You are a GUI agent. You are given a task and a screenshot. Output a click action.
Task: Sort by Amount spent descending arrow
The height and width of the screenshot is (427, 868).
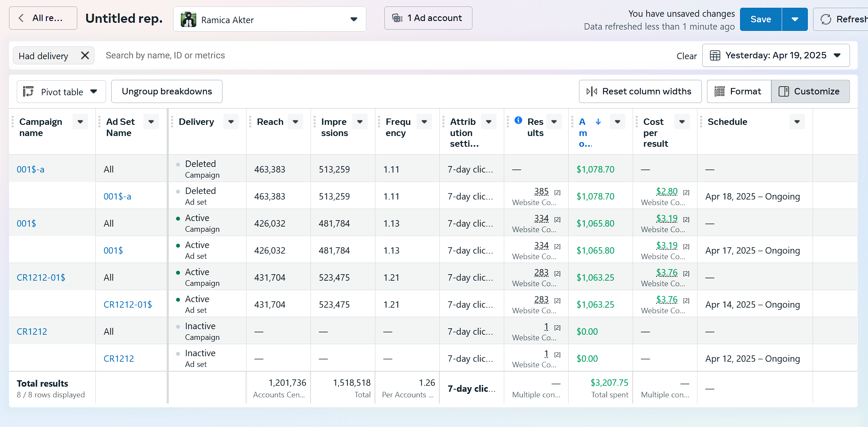click(598, 121)
